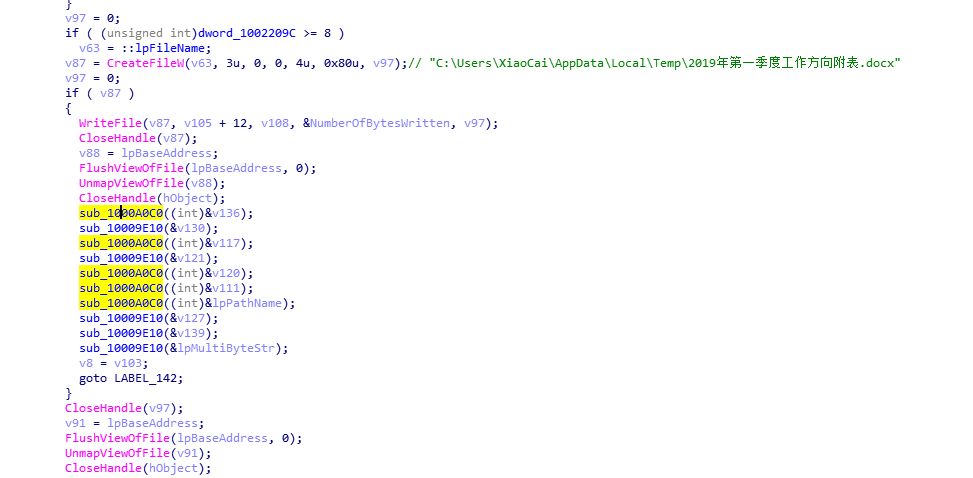
Task: Click v103 in the v8 assignment
Action: coord(132,363)
